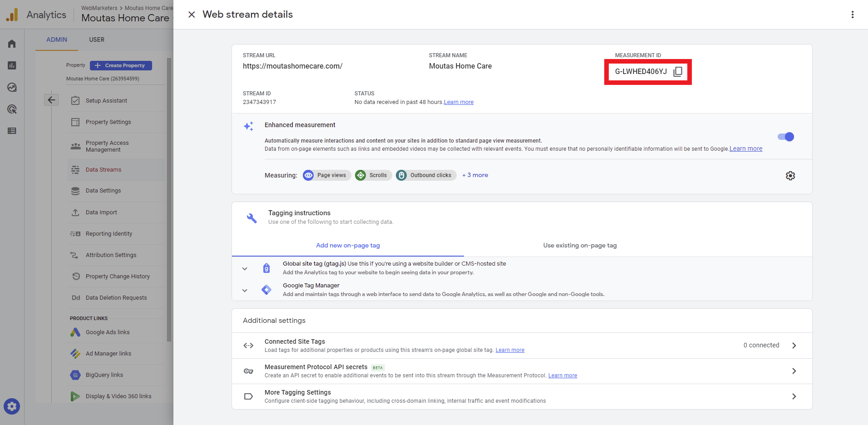
Task: Open Enhanced measurement settings gear
Action: coord(790,176)
